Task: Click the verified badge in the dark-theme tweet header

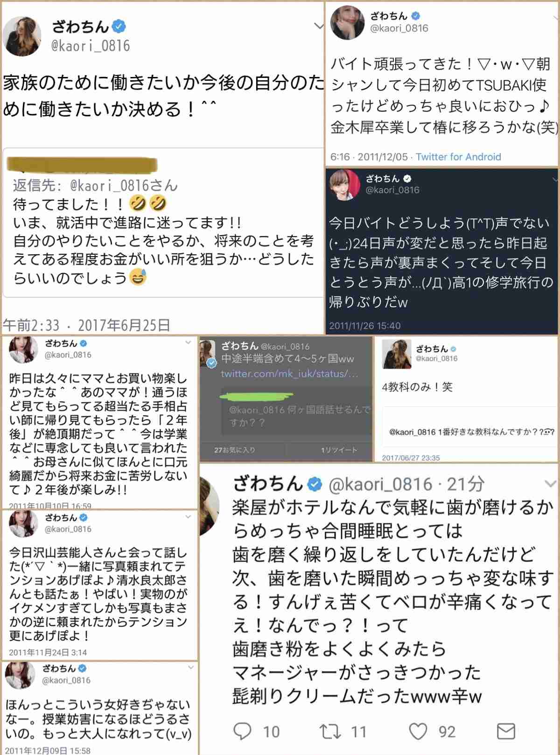Action: coord(407,178)
